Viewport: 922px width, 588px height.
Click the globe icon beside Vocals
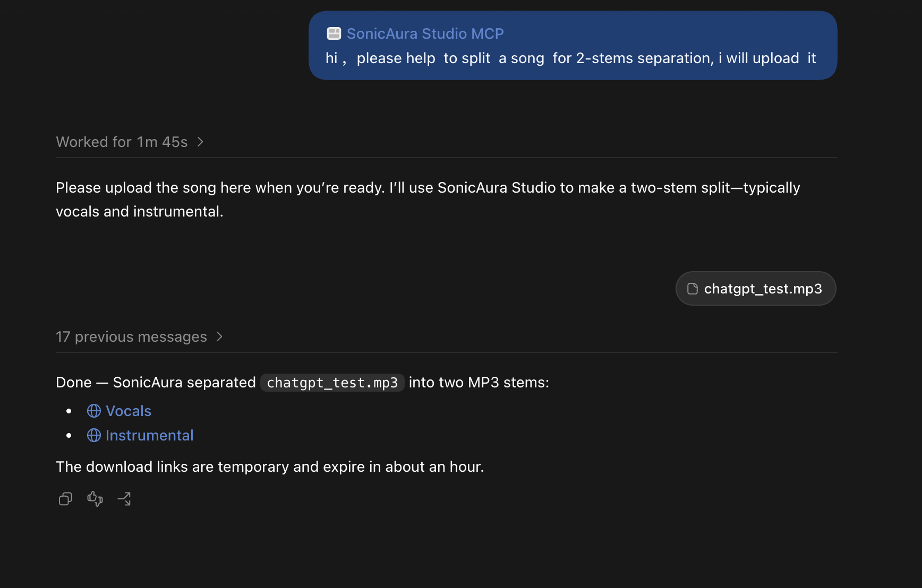(x=94, y=411)
